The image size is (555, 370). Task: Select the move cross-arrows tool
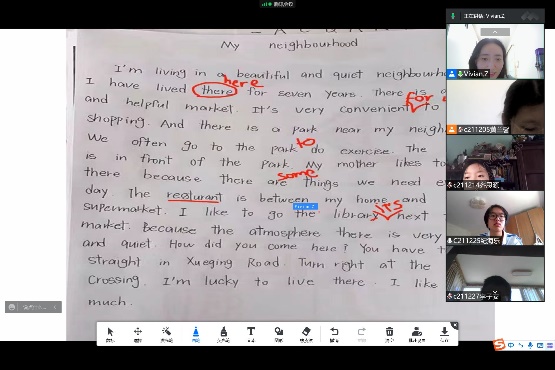tap(138, 334)
